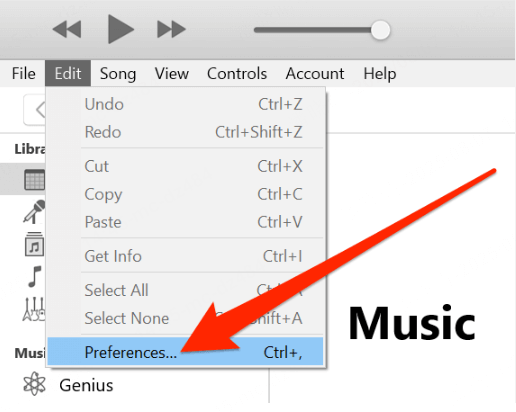This screenshot has height=412, width=516.
Task: Open the Controls menu
Action: [x=237, y=73]
